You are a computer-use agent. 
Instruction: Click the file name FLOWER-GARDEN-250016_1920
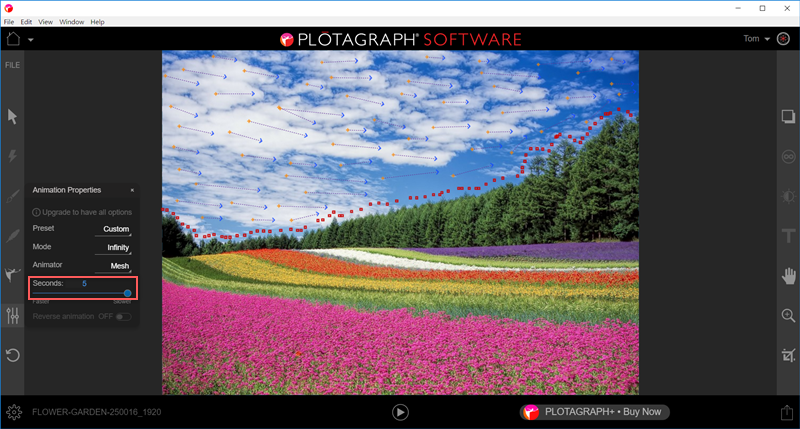point(96,412)
